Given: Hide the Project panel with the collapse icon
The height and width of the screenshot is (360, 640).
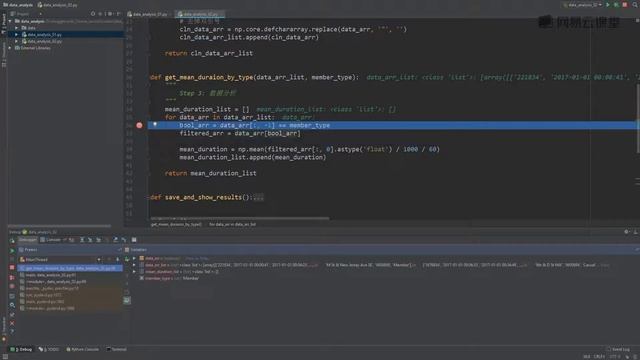Looking at the screenshot, I should 118,14.
